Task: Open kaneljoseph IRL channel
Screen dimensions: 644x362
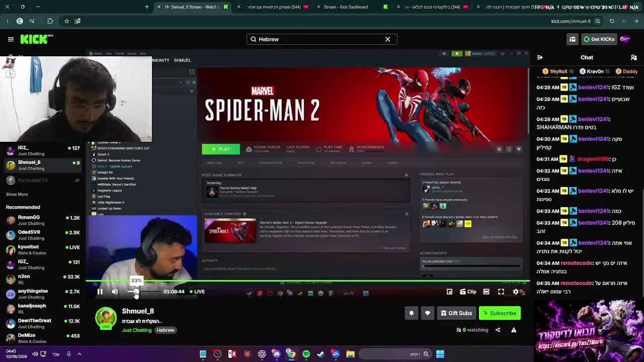Action: click(x=43, y=309)
